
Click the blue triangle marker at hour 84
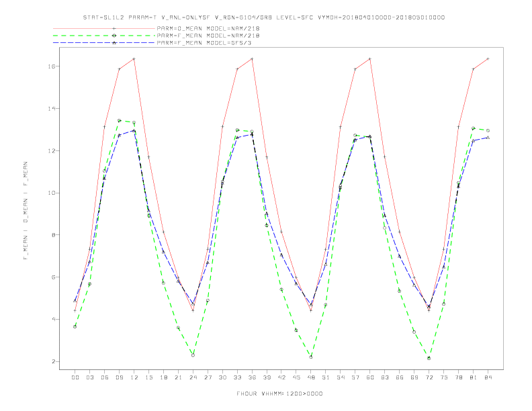click(x=488, y=138)
